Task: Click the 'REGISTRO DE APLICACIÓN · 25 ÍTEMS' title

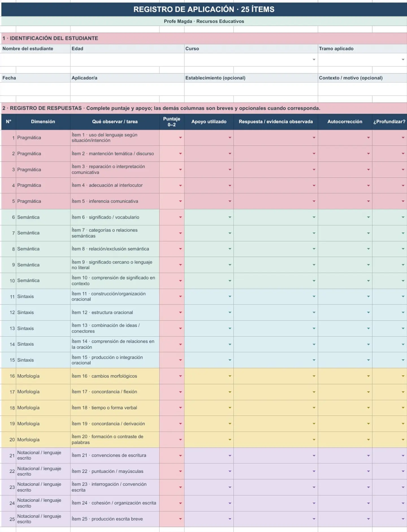Action: coord(204,9)
